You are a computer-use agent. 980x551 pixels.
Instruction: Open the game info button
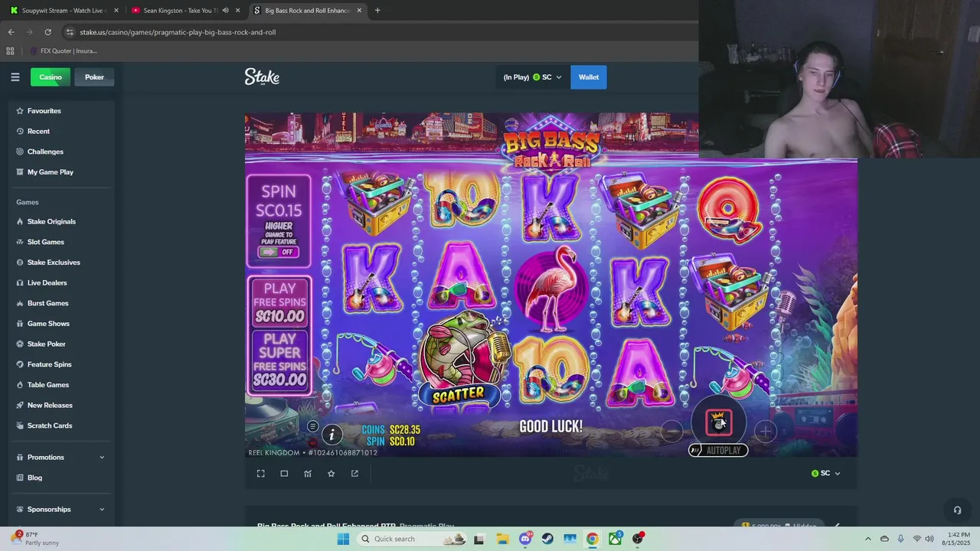[332, 435]
